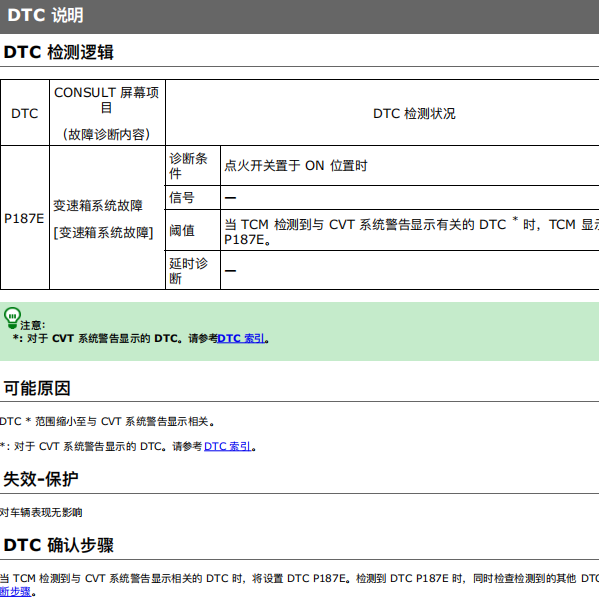Click the '对车辆表现无影响' text
This screenshot has width=599, height=601.
(41, 512)
